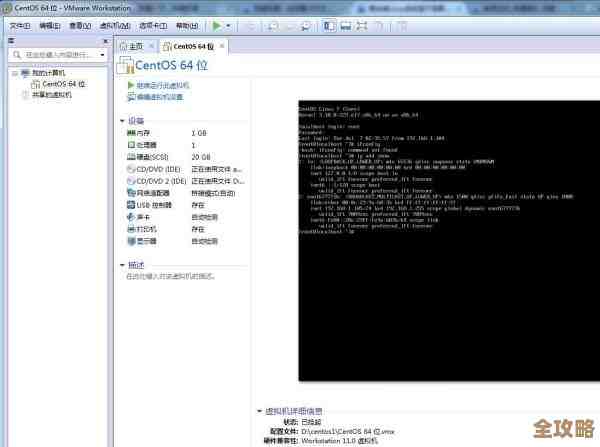Click the 硬盘(SCSI) device icon
Image resolution: width=600 pixels, height=447 pixels.
coord(131,157)
